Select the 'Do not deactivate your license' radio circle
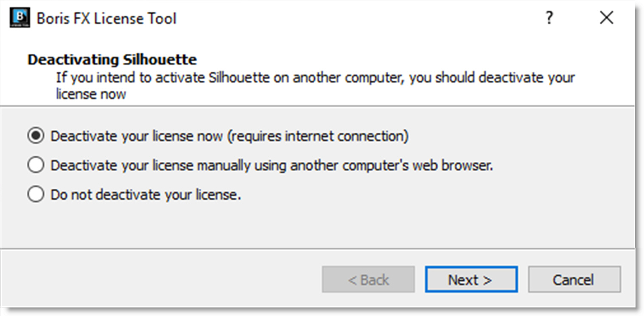 pos(36,195)
